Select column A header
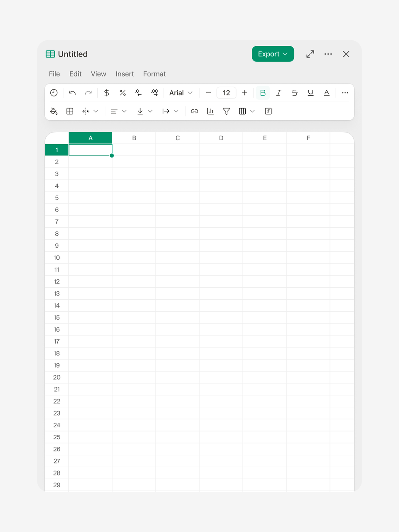The image size is (399, 532). tap(90, 138)
